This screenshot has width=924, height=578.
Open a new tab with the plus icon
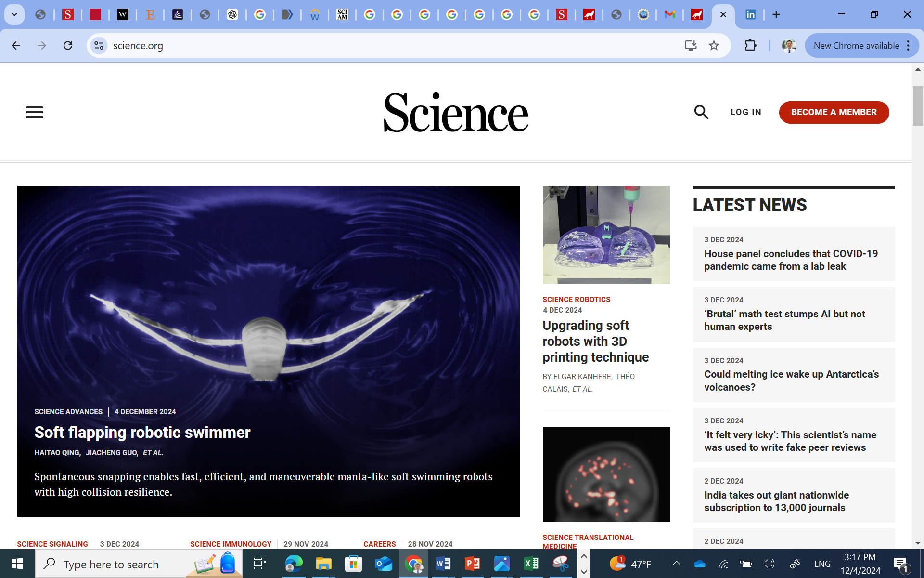point(776,14)
